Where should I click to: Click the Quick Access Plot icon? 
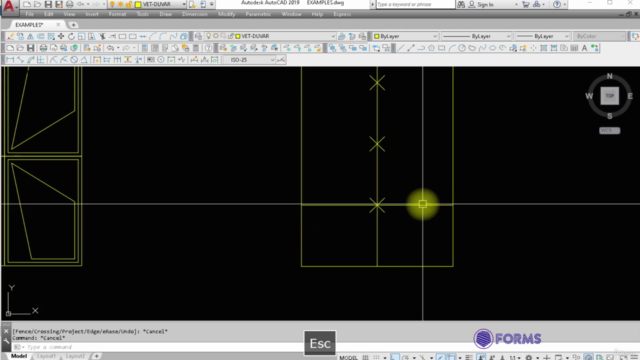coord(69,4)
